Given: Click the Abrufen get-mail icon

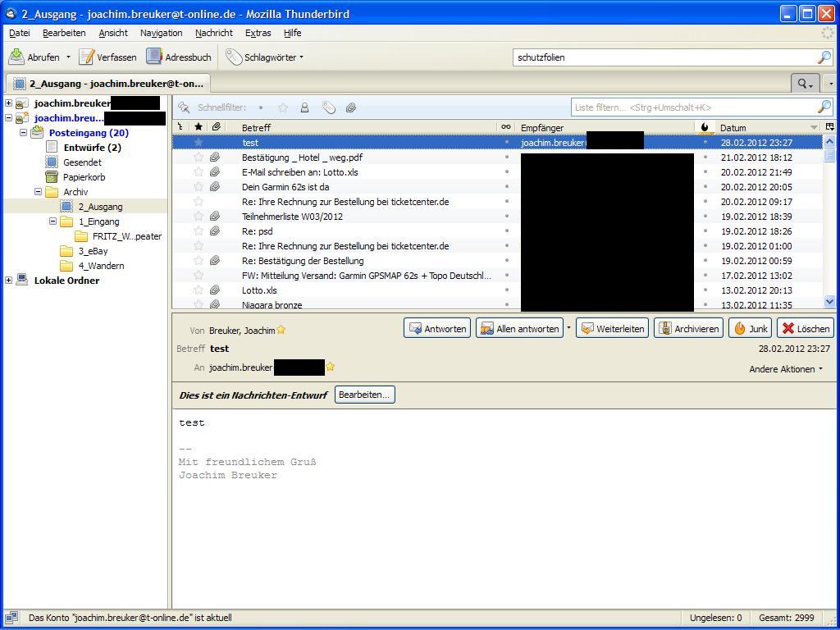Looking at the screenshot, I should 16,57.
